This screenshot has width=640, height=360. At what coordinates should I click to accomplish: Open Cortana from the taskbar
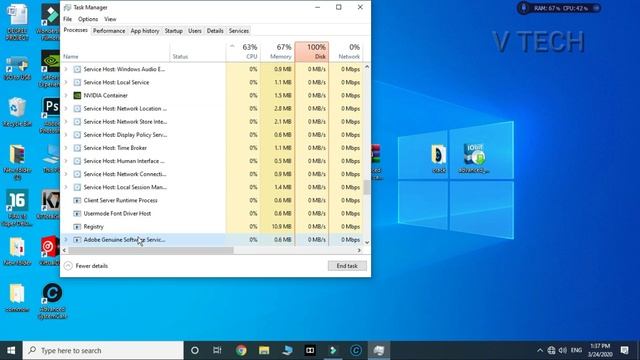coord(195,350)
